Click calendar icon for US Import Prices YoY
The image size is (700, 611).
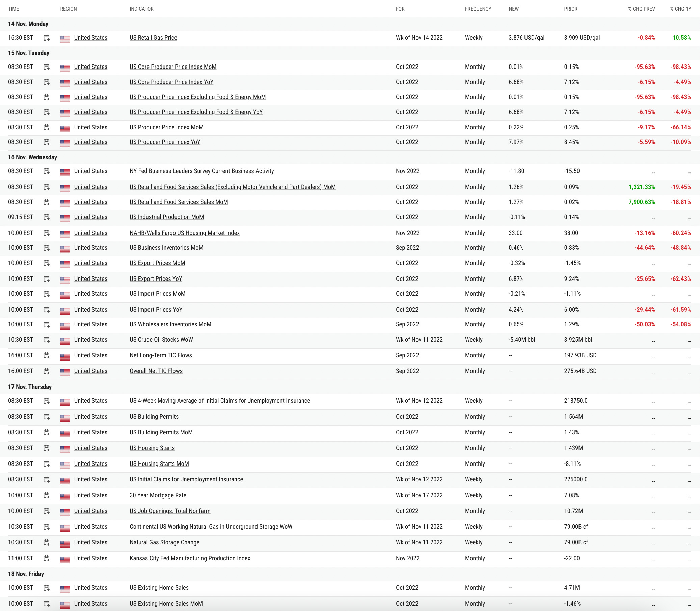point(47,310)
